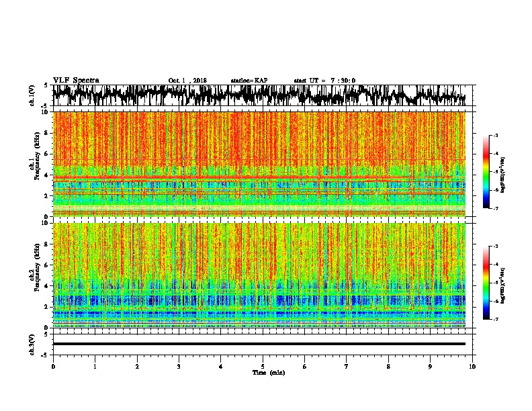Viewport: 532px width, 411px height.
Task: Click time axis tick label "0"
Action: point(53,367)
